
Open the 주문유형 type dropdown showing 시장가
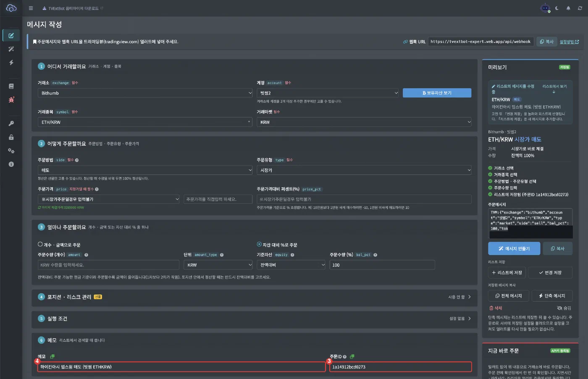tap(364, 170)
